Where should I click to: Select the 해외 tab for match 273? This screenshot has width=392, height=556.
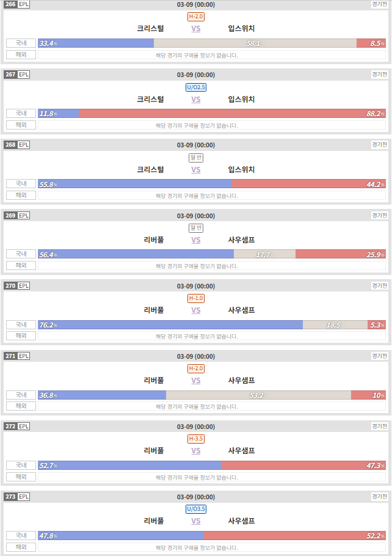pos(21,547)
